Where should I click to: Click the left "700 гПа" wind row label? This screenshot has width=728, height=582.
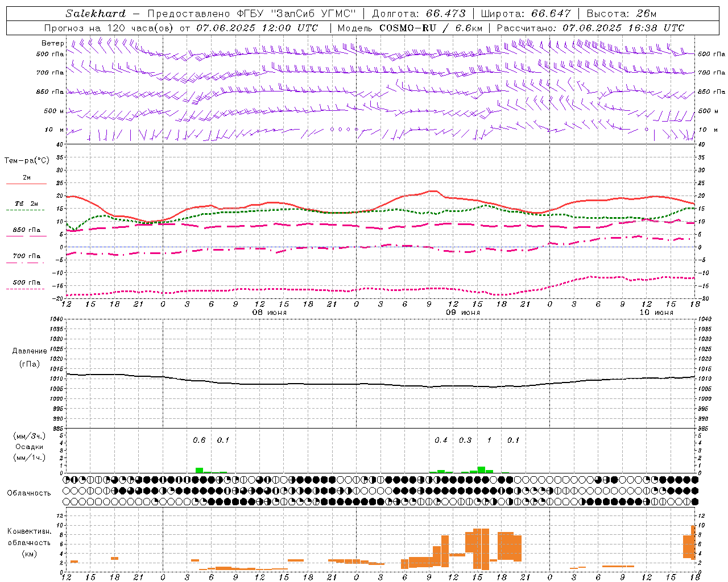click(x=50, y=73)
